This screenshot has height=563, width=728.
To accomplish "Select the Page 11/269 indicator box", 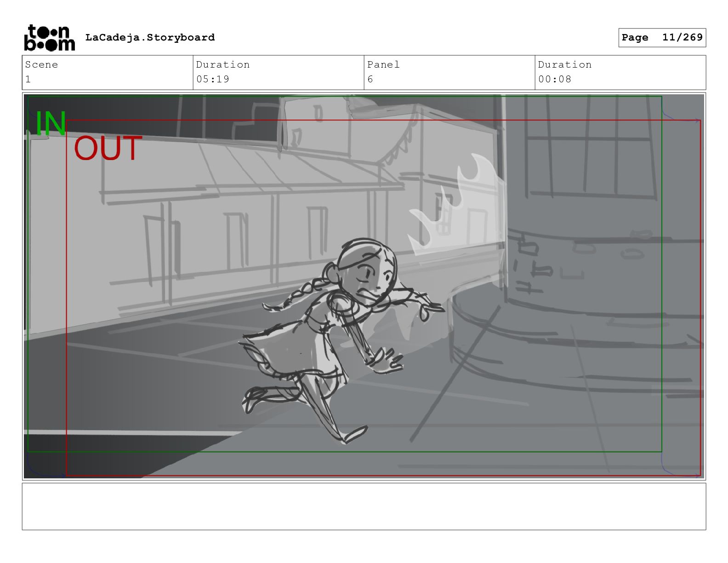I will pyautogui.click(x=661, y=38).
